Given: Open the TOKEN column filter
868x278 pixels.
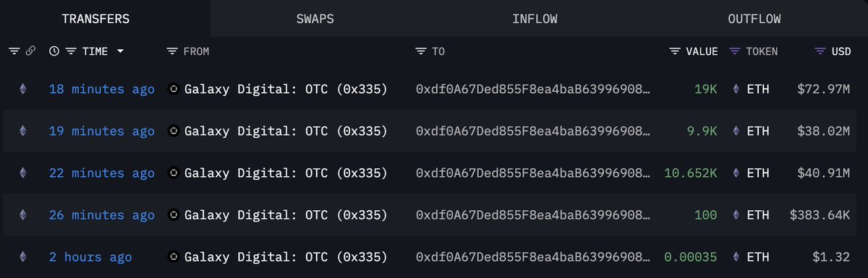Looking at the screenshot, I should coord(735,51).
